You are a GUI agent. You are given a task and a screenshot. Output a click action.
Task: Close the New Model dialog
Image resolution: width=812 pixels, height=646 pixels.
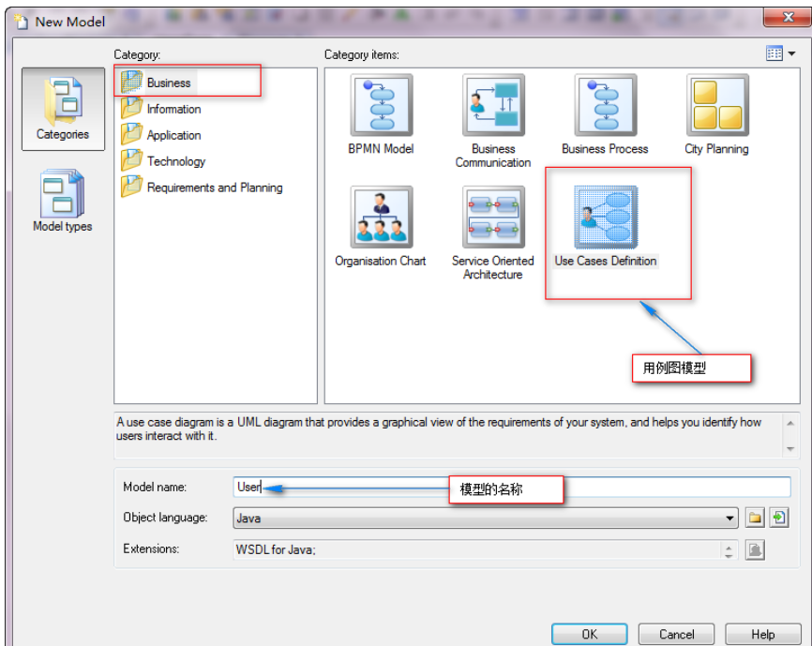coord(788,17)
